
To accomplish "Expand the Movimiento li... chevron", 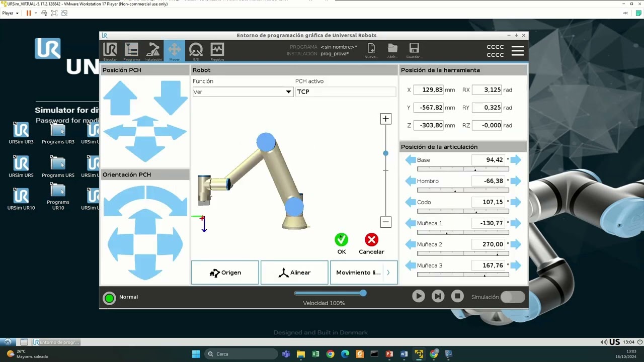I will coord(388,273).
